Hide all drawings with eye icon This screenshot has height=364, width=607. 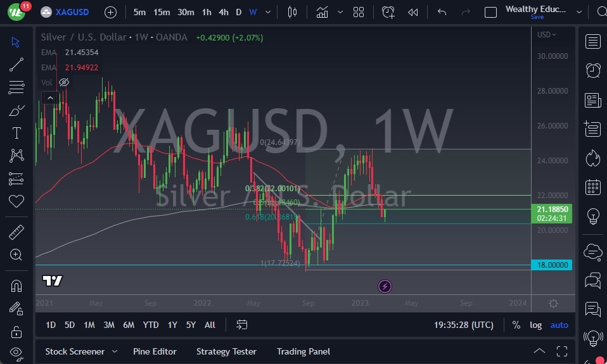[16, 353]
